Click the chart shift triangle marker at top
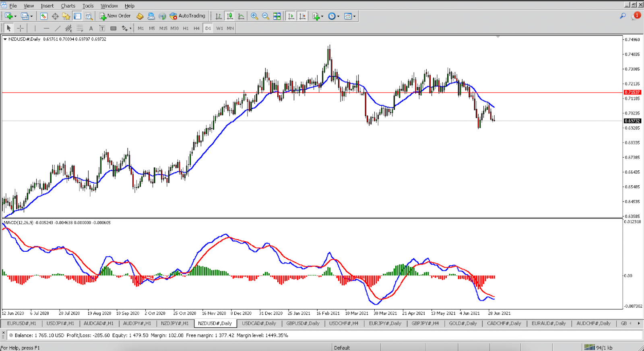 click(x=498, y=37)
